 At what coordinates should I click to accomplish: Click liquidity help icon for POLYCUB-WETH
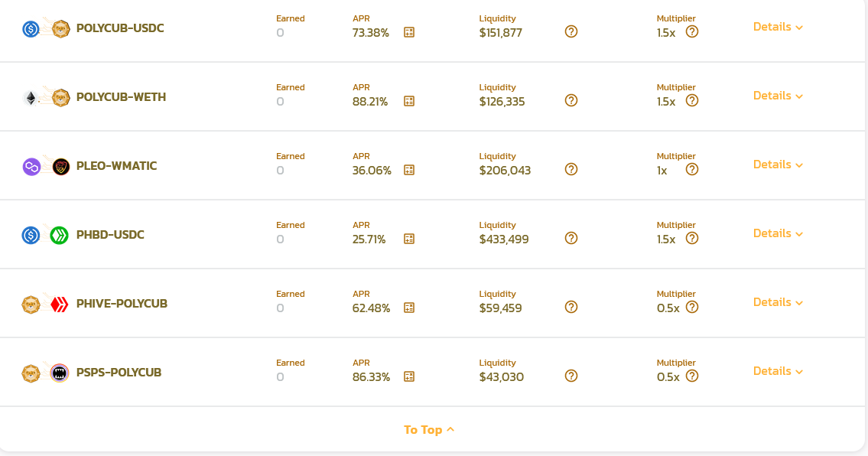[x=571, y=100]
